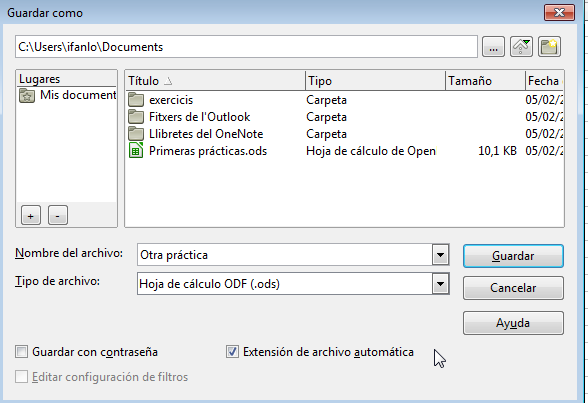588x403 pixels.
Task: Click the Hoja de cálculo ODF (.ods) type field
Action: pos(285,284)
